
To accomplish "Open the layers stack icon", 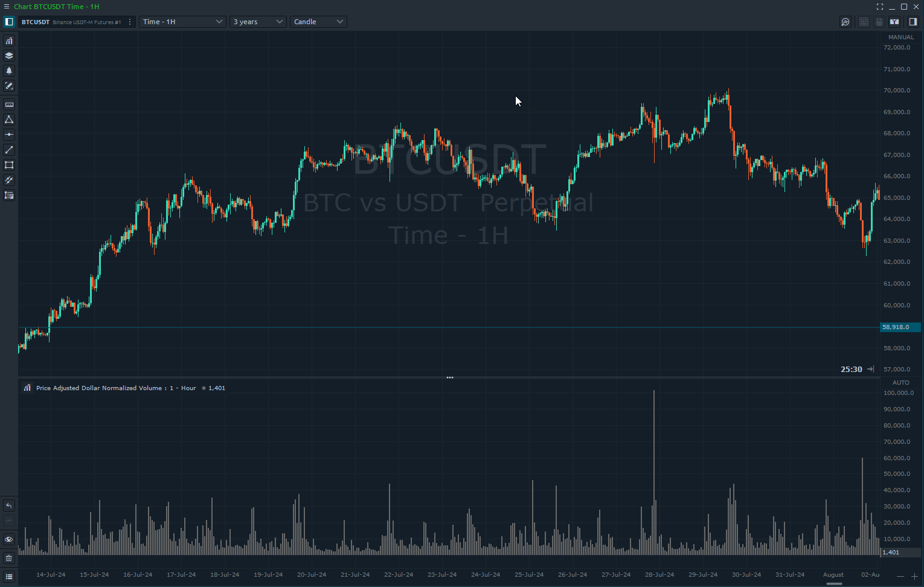I will point(9,56).
